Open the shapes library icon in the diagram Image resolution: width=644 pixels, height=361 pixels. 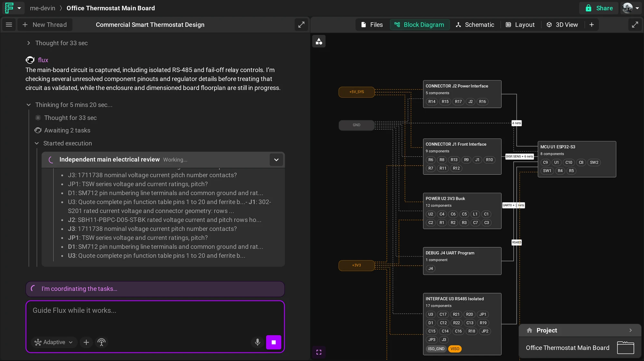319,41
